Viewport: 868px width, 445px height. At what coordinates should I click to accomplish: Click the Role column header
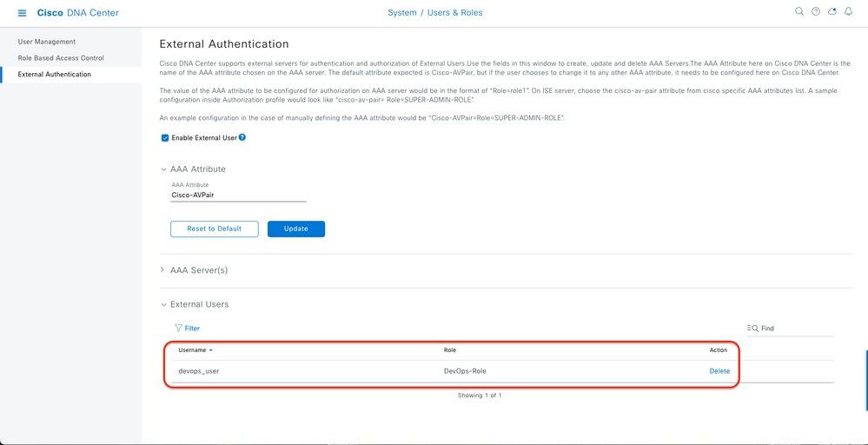tap(450, 350)
